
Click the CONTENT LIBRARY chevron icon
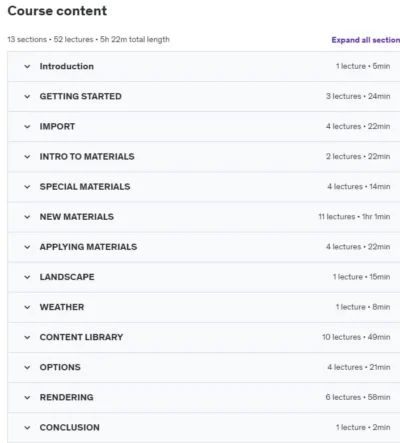[27, 337]
